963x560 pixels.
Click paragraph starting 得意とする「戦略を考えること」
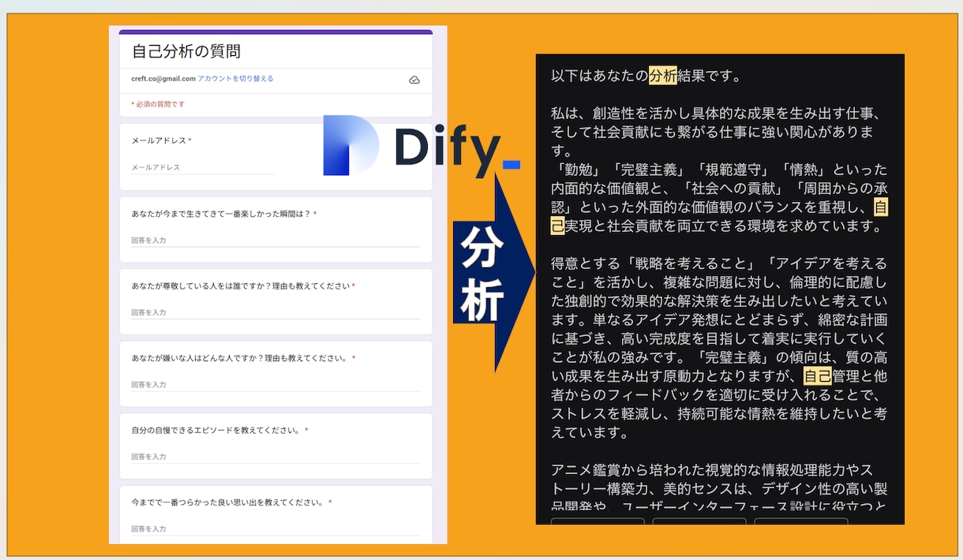719,348
